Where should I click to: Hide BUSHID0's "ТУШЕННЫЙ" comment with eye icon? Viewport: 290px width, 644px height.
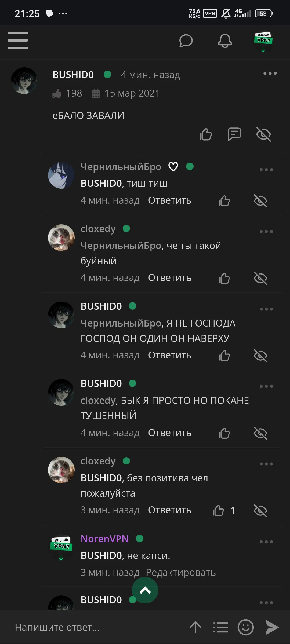pos(260,433)
